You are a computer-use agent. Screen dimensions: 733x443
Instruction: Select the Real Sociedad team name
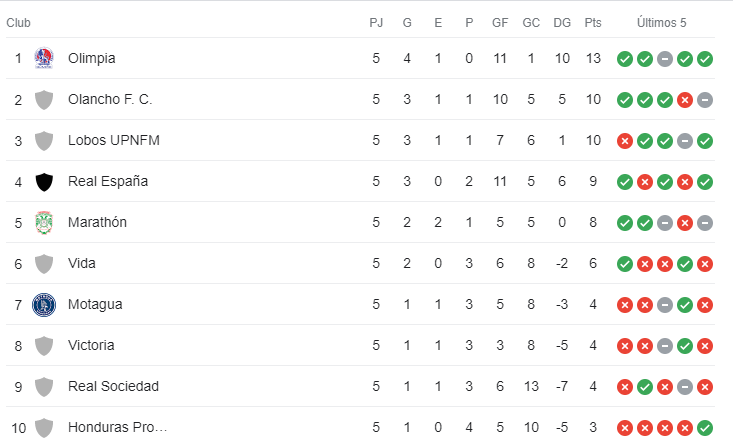pyautogui.click(x=113, y=386)
